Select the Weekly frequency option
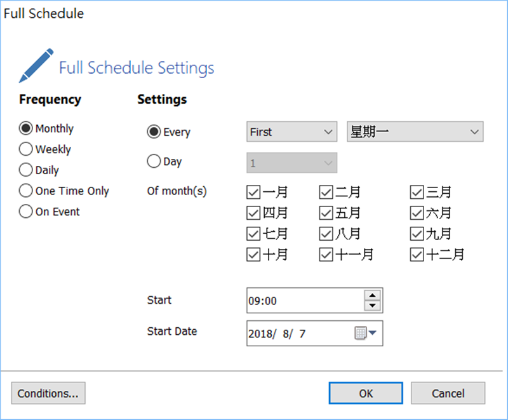 tap(26, 149)
